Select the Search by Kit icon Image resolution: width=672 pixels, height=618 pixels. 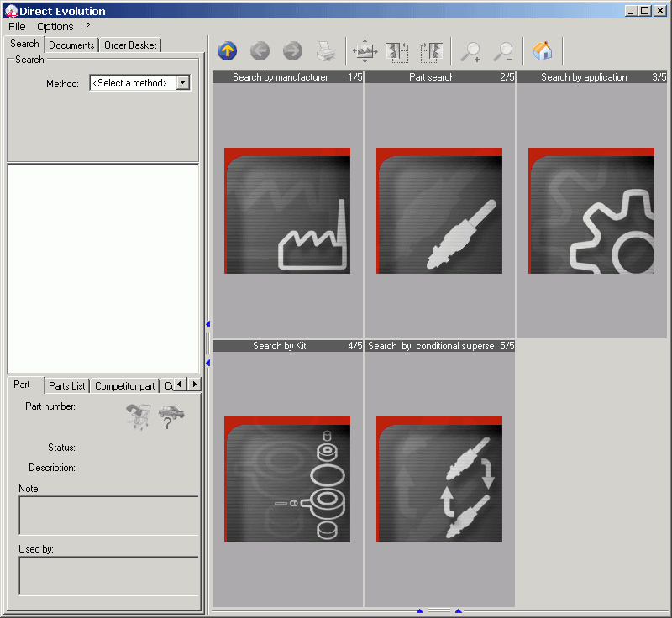pos(286,479)
